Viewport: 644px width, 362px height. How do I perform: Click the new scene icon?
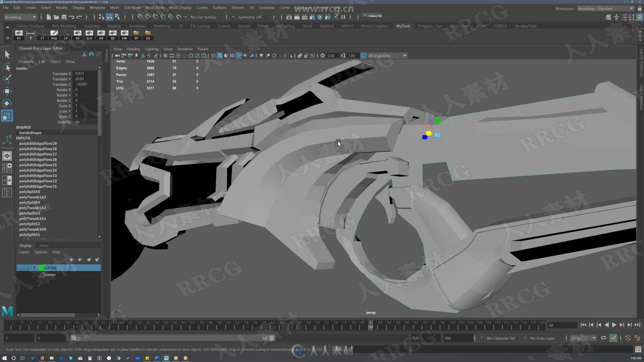point(48,17)
